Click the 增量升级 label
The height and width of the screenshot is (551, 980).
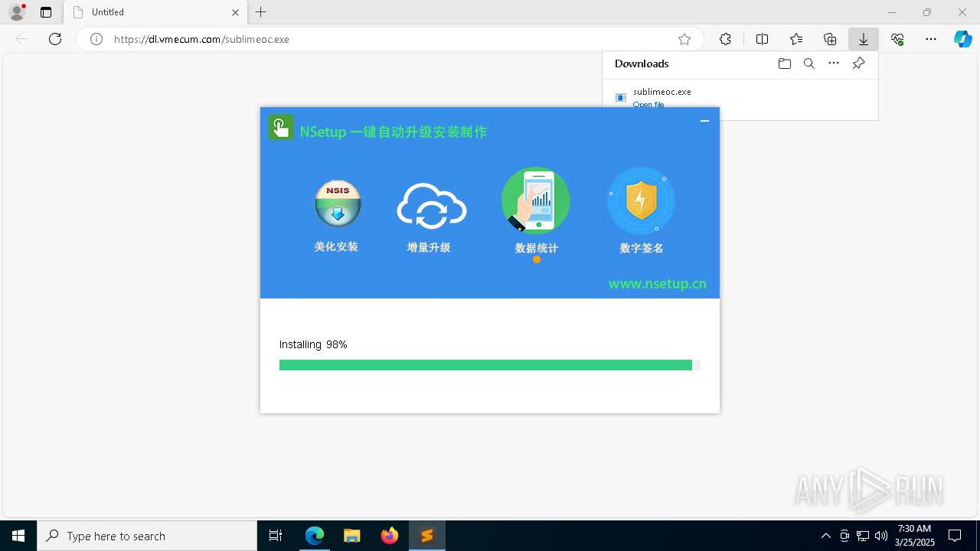pyautogui.click(x=429, y=247)
